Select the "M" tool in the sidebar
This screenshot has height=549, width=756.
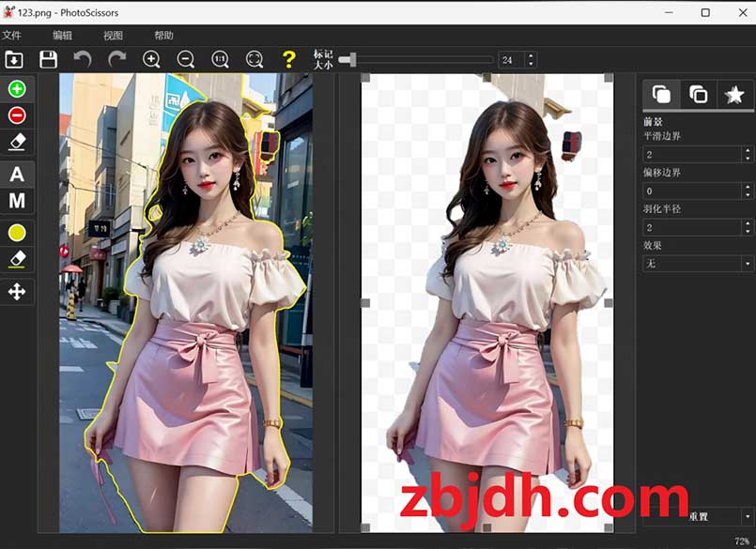click(x=18, y=201)
